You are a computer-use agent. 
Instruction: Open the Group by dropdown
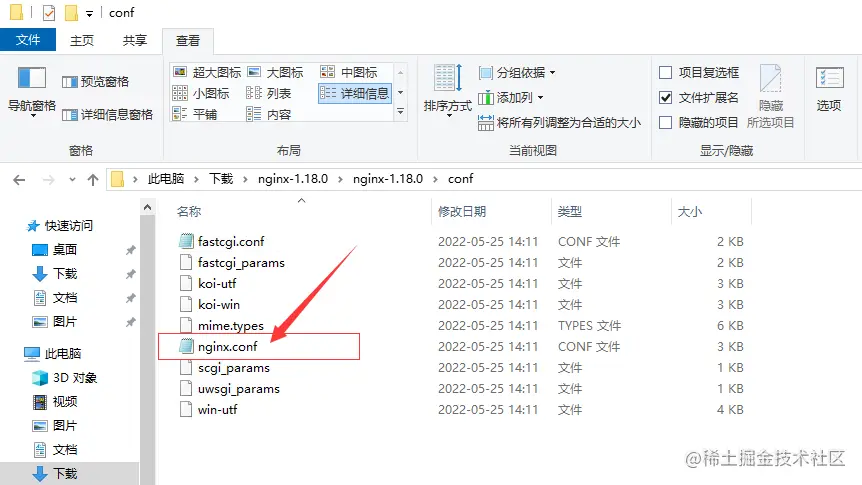(x=517, y=73)
